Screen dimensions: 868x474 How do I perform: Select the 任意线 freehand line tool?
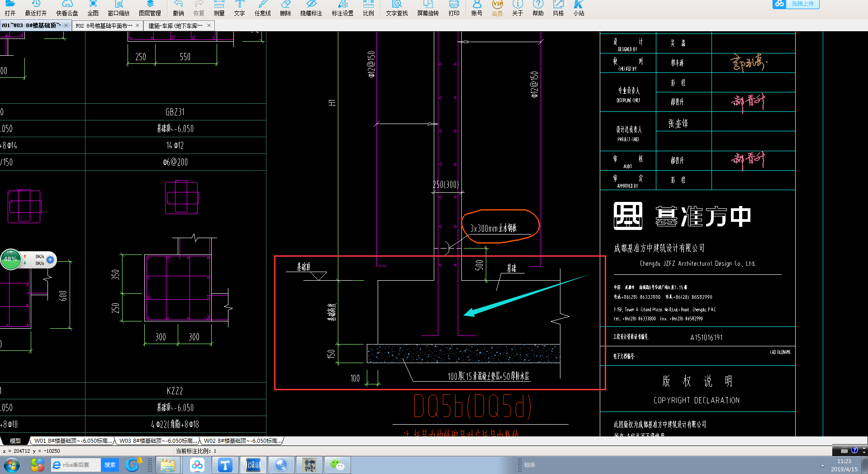262,8
